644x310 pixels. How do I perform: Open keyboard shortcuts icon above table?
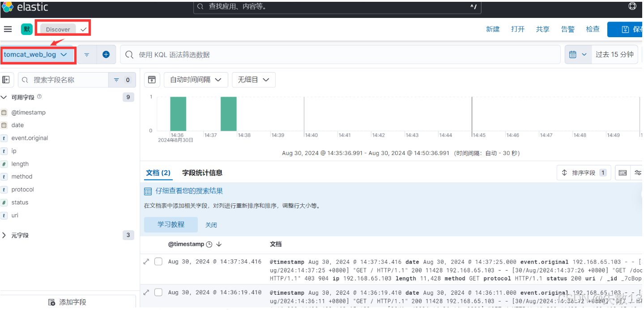[x=623, y=172]
